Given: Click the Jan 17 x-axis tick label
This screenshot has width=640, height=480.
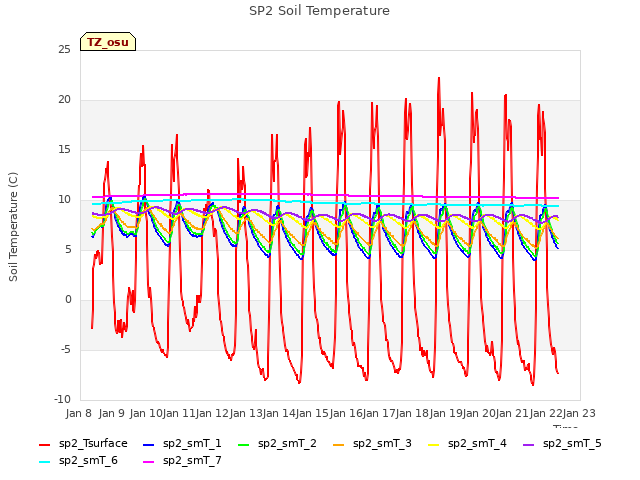Looking at the screenshot, I should (379, 413).
